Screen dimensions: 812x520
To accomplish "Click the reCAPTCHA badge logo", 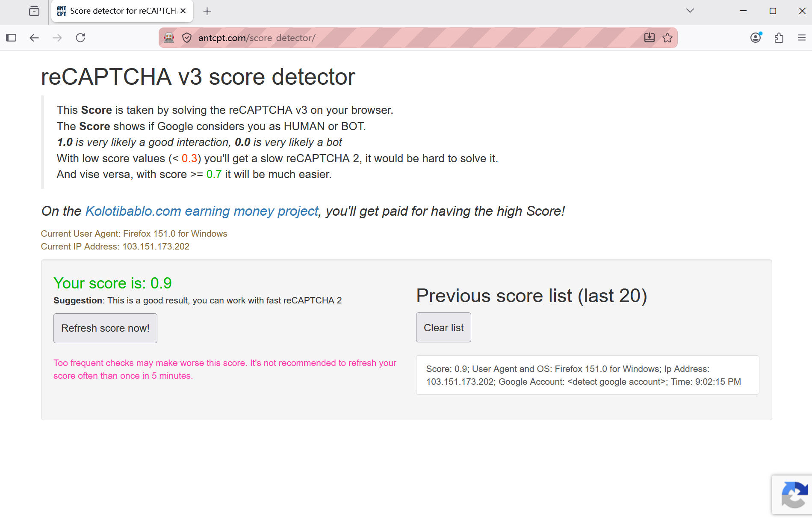I will click(x=794, y=495).
